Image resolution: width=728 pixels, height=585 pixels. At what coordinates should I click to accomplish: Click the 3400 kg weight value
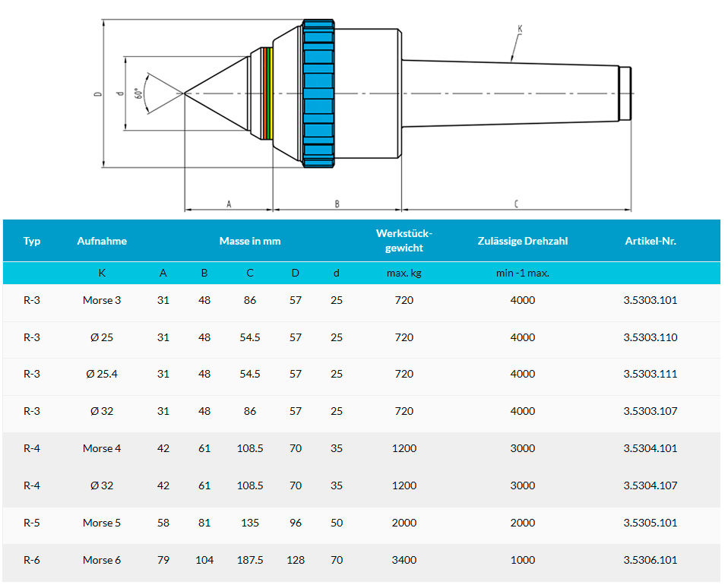click(x=404, y=560)
